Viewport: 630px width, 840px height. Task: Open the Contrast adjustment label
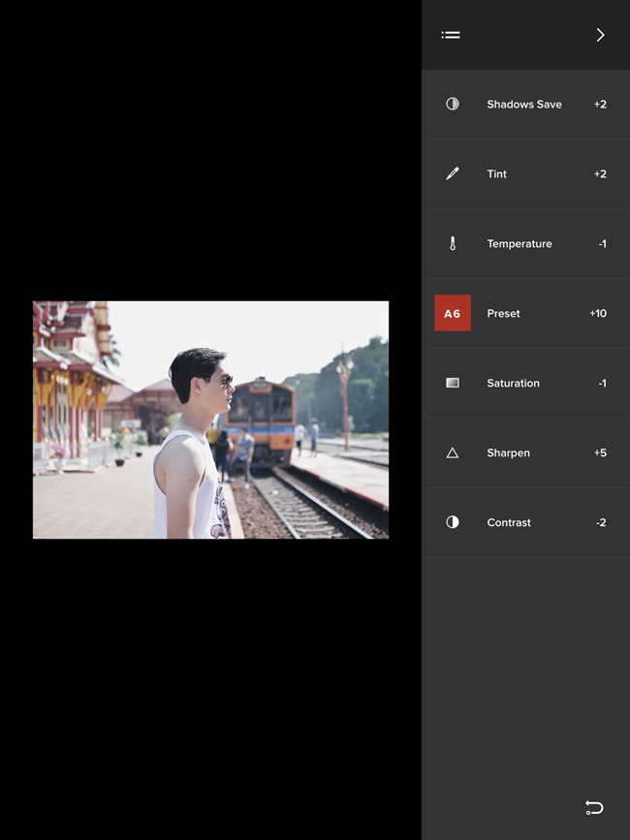[509, 522]
